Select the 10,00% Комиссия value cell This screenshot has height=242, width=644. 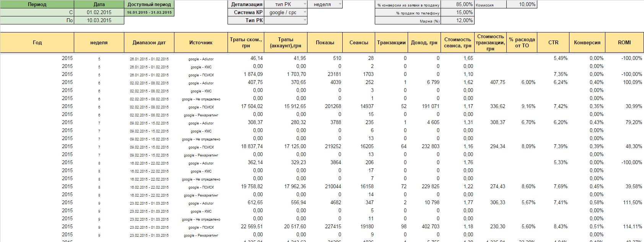click(522, 4)
